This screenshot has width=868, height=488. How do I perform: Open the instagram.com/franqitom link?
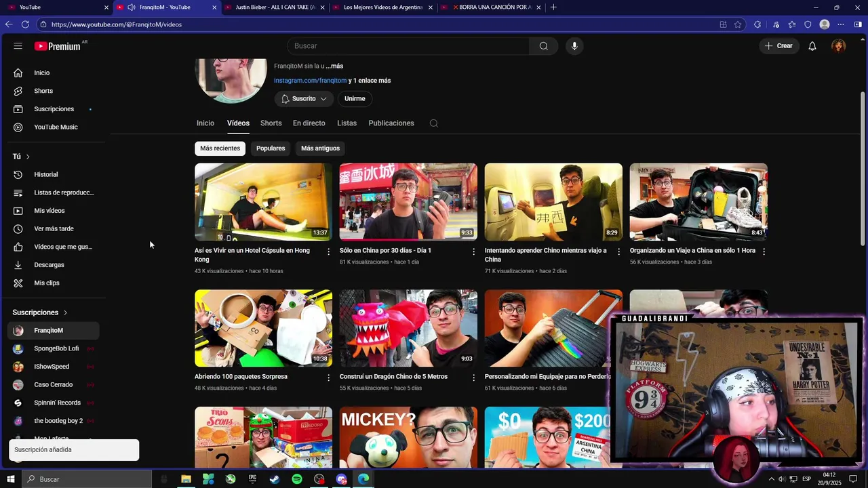(x=310, y=81)
